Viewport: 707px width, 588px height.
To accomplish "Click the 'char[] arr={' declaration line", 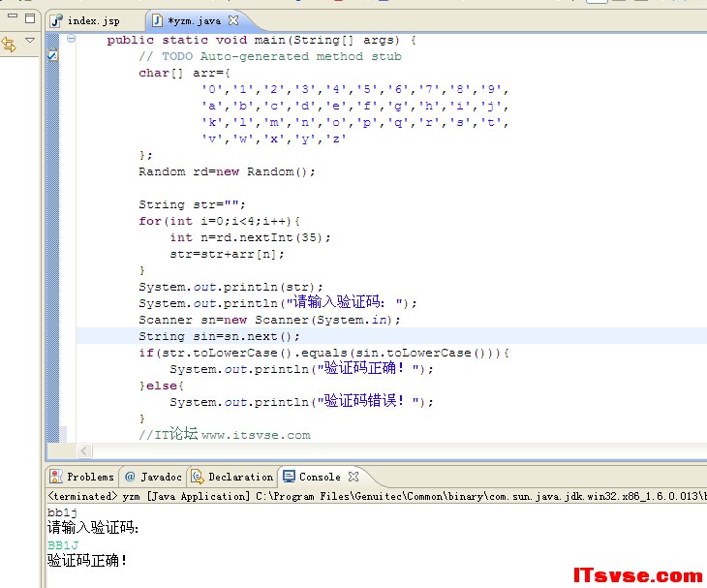I will click(x=184, y=73).
